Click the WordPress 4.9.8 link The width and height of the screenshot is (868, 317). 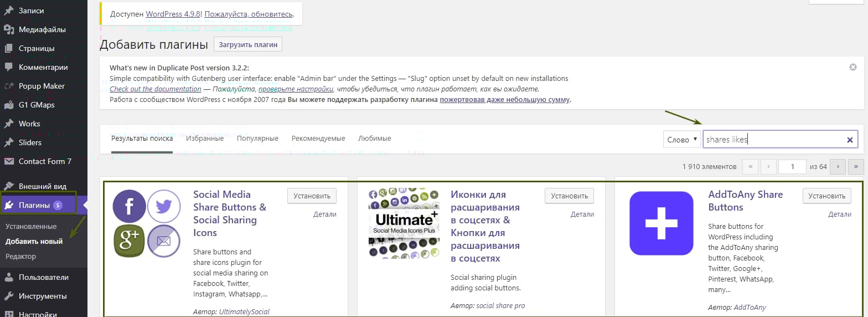pos(174,13)
